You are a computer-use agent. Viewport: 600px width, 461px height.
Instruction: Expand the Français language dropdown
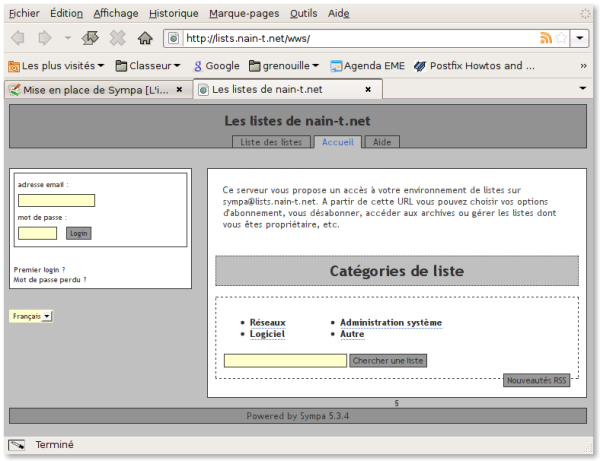pos(31,316)
